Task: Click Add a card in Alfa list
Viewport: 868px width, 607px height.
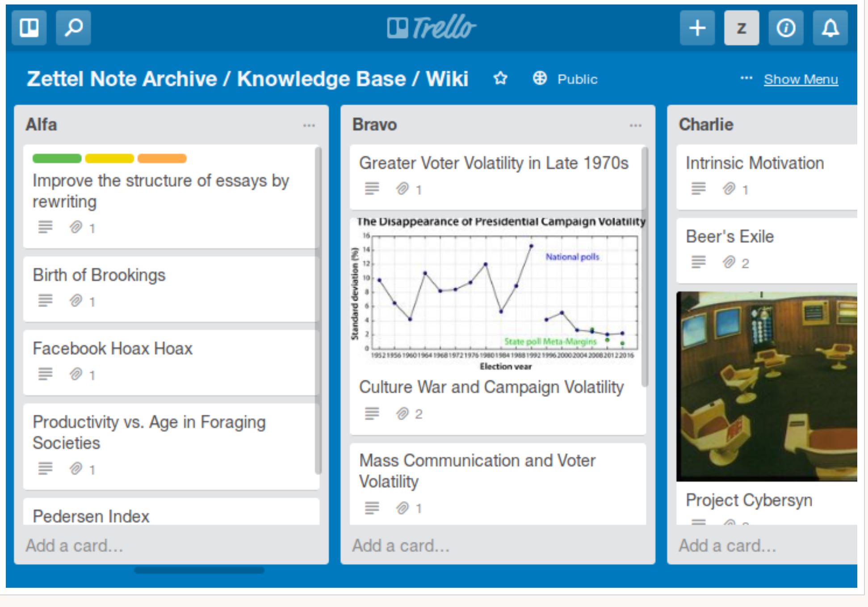Action: tap(74, 546)
